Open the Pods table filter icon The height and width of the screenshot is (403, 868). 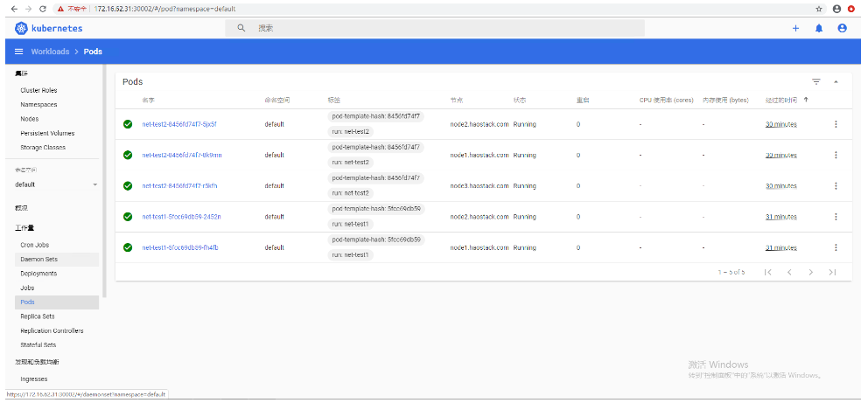point(816,82)
